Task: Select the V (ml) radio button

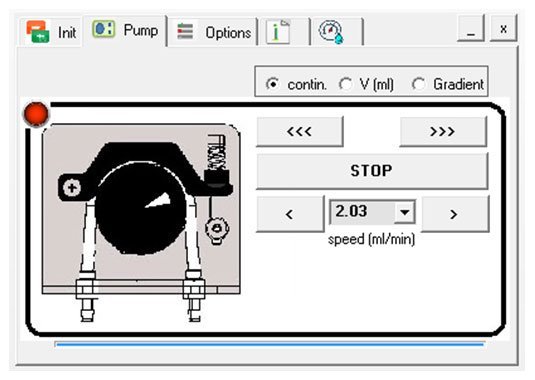Action: pos(345,84)
